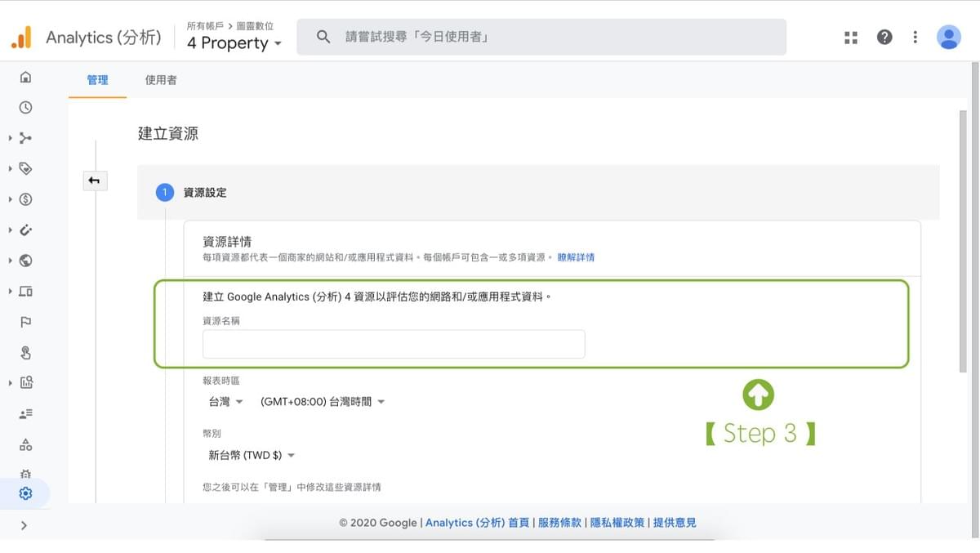This screenshot has width=980, height=553.
Task: Open the Realtime clock icon
Action: click(x=25, y=108)
